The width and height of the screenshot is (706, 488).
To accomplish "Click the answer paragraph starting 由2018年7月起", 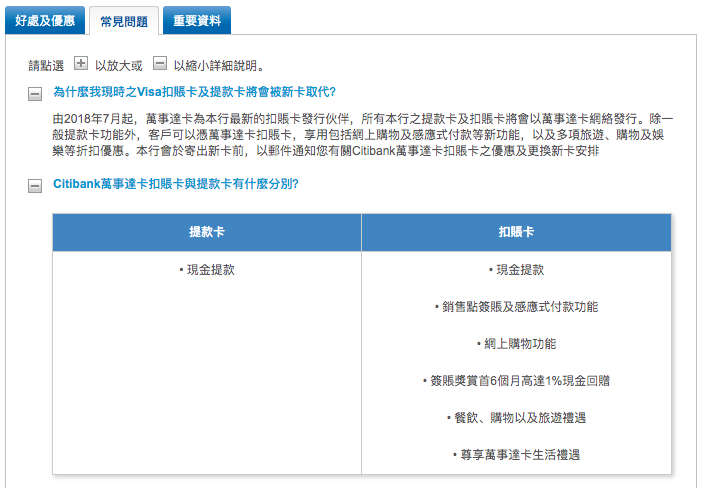I will 362,135.
